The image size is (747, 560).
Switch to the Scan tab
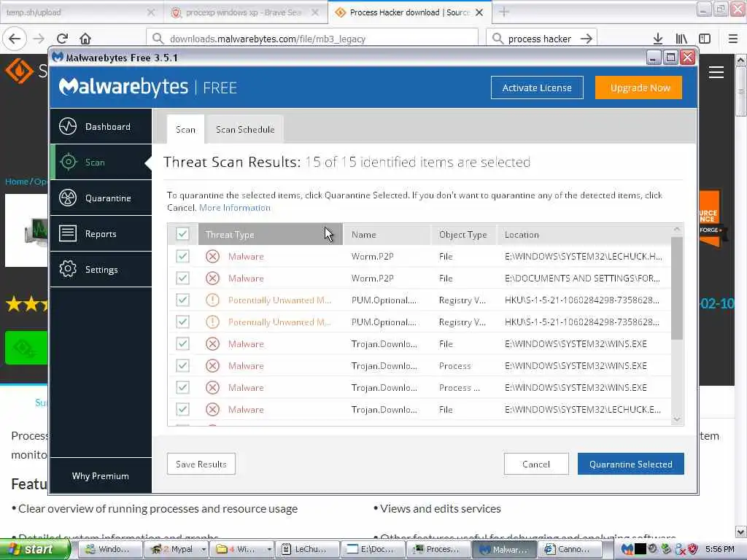click(x=185, y=130)
